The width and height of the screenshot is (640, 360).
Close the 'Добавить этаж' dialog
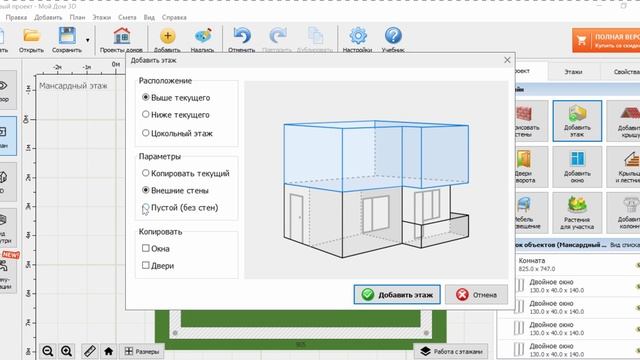[x=507, y=60]
